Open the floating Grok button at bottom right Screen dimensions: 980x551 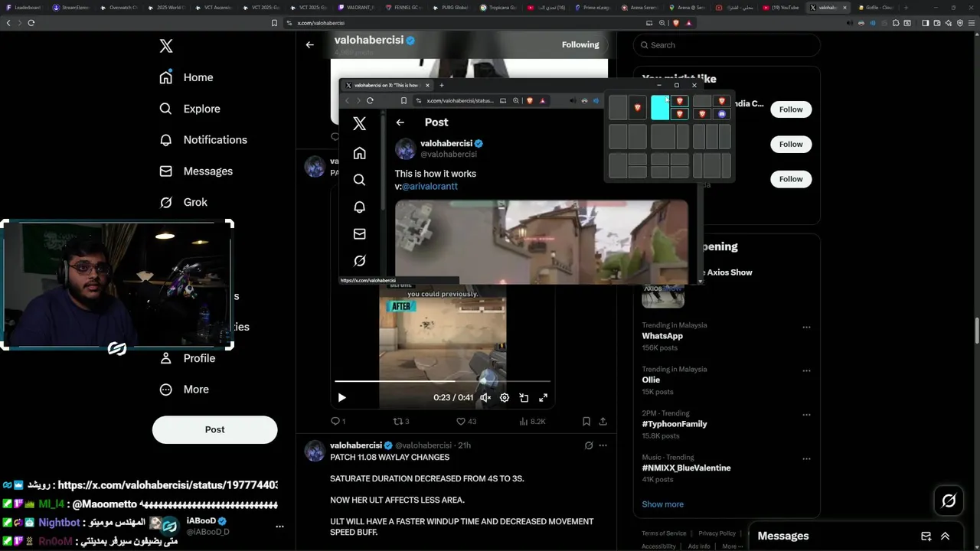(x=949, y=500)
